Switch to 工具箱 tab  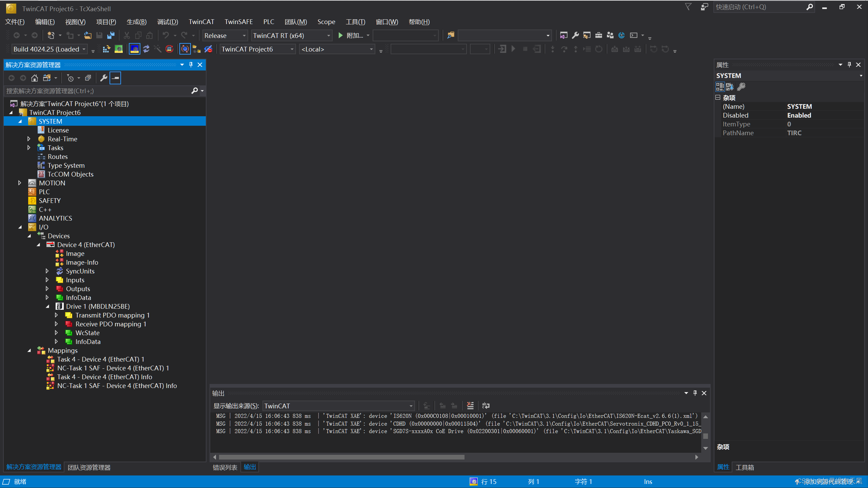[745, 467]
